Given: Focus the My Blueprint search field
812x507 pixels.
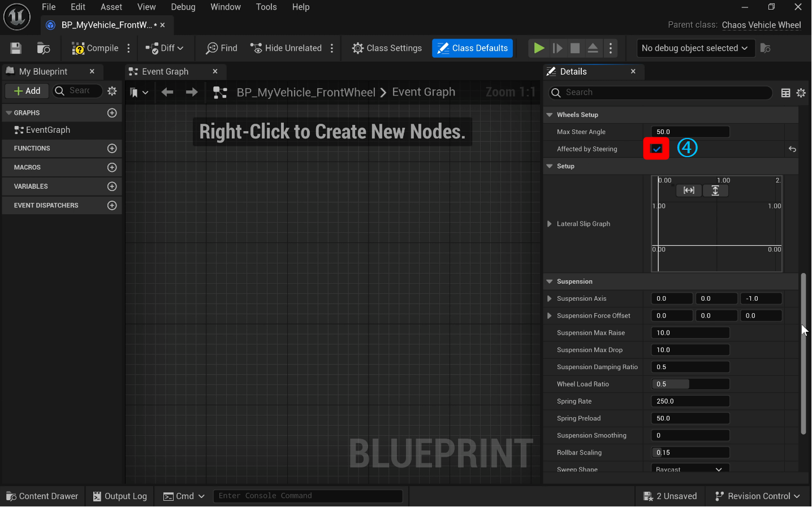Looking at the screenshot, I should click(x=78, y=91).
